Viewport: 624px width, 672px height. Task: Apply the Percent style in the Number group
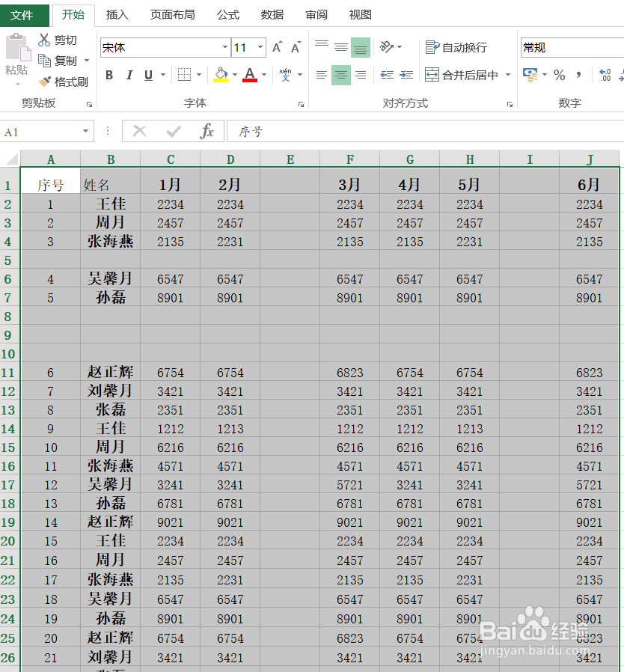tap(558, 75)
